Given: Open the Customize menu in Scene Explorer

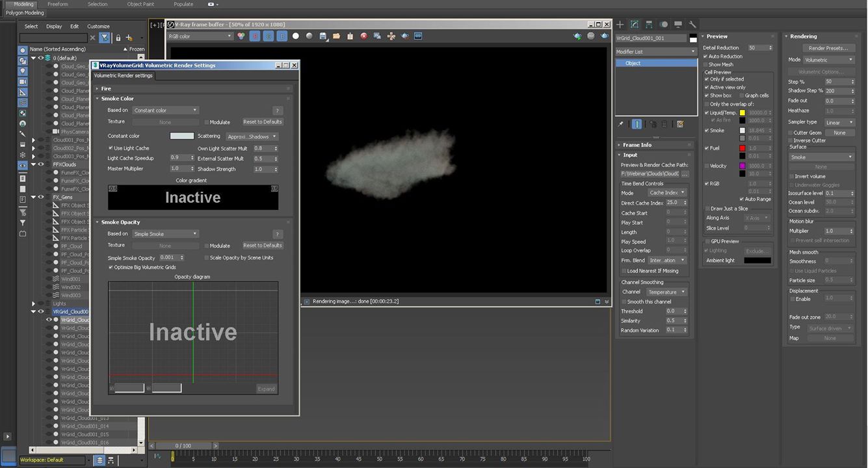Looking at the screenshot, I should point(98,27).
